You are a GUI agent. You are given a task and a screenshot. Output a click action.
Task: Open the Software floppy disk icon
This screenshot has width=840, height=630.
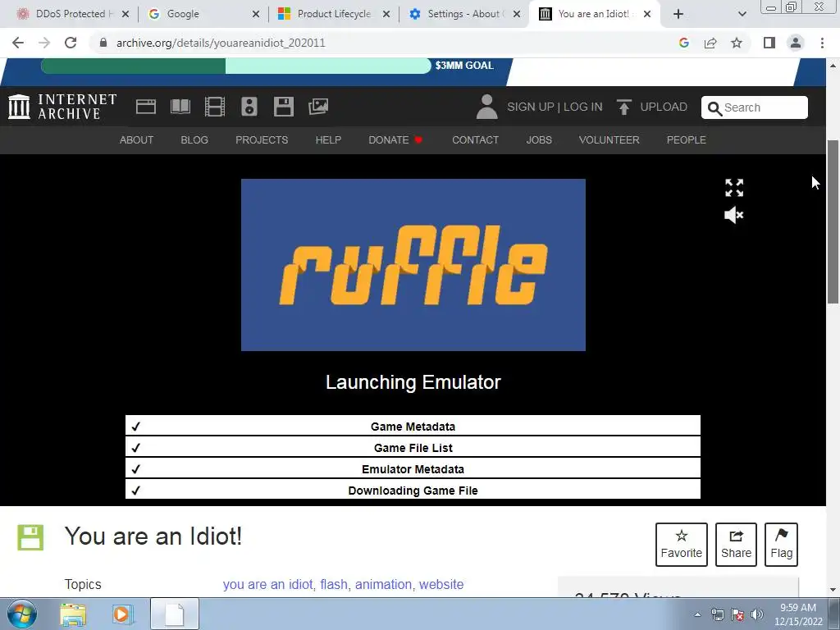[283, 107]
